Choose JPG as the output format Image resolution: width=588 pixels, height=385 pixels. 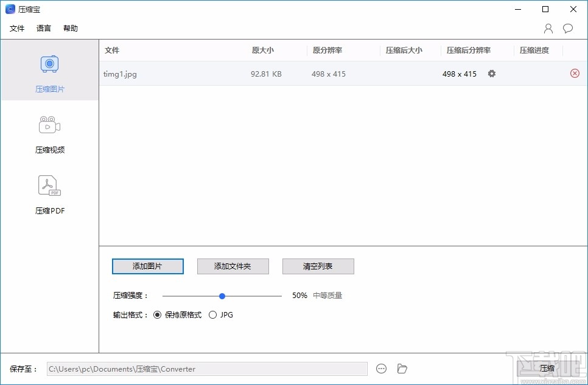click(x=213, y=314)
